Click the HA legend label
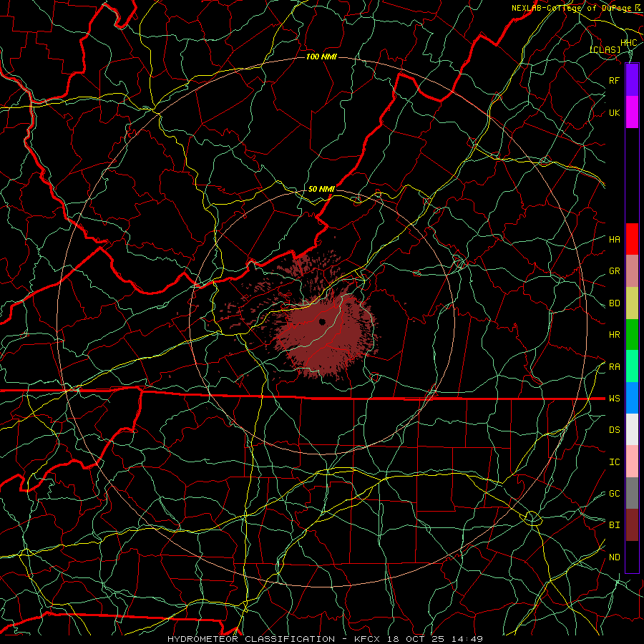 pos(615,240)
